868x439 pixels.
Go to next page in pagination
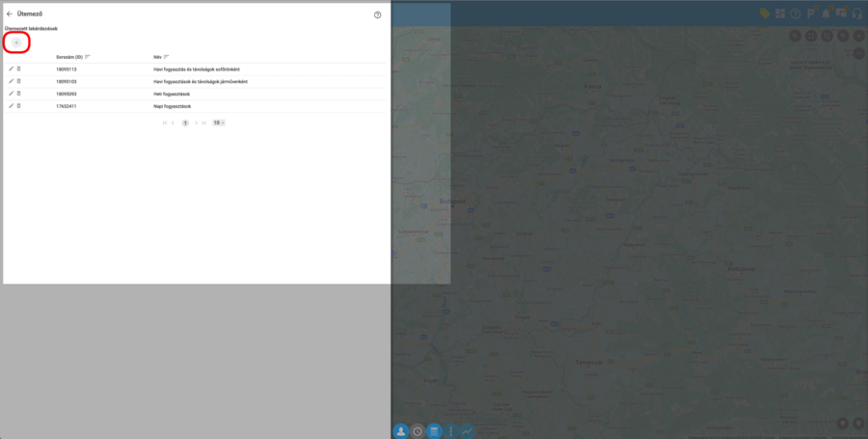coord(196,123)
